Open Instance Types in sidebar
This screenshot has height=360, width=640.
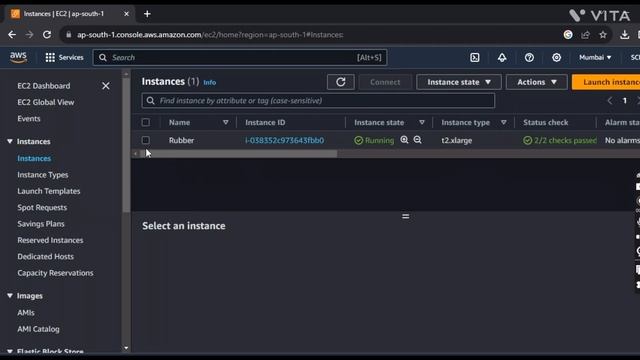pyautogui.click(x=43, y=175)
